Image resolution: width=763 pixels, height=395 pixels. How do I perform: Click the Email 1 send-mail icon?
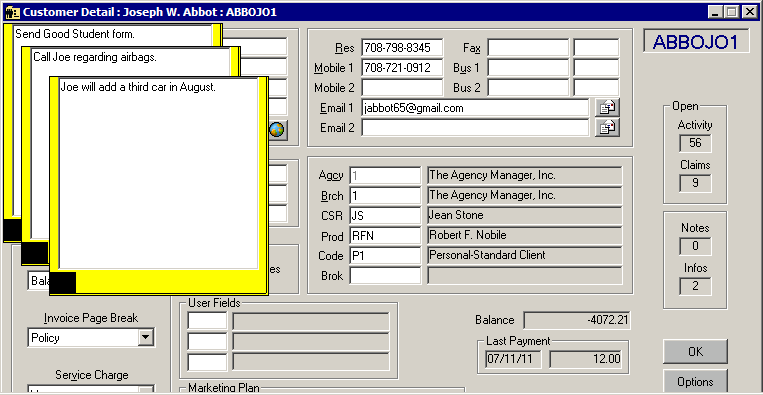(x=607, y=108)
